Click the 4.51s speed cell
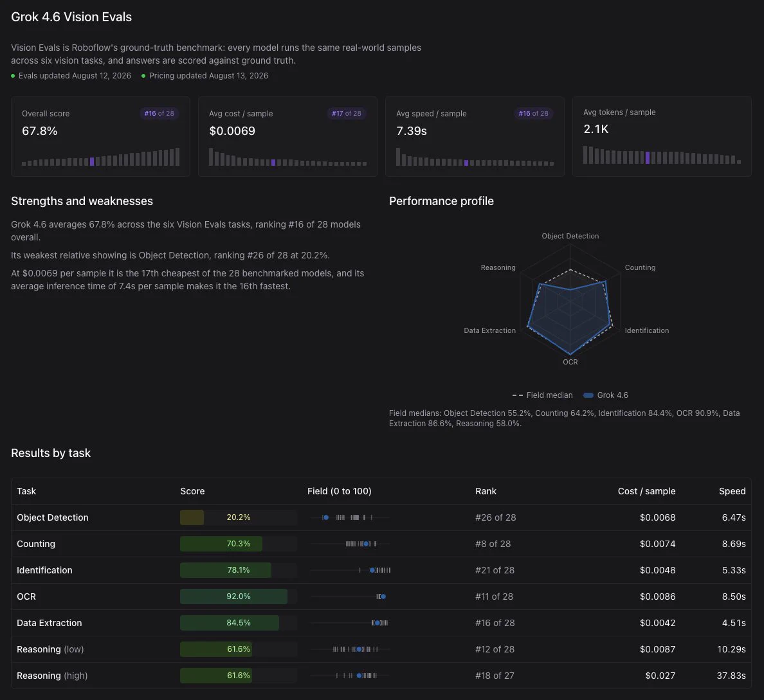764x700 pixels. [734, 623]
